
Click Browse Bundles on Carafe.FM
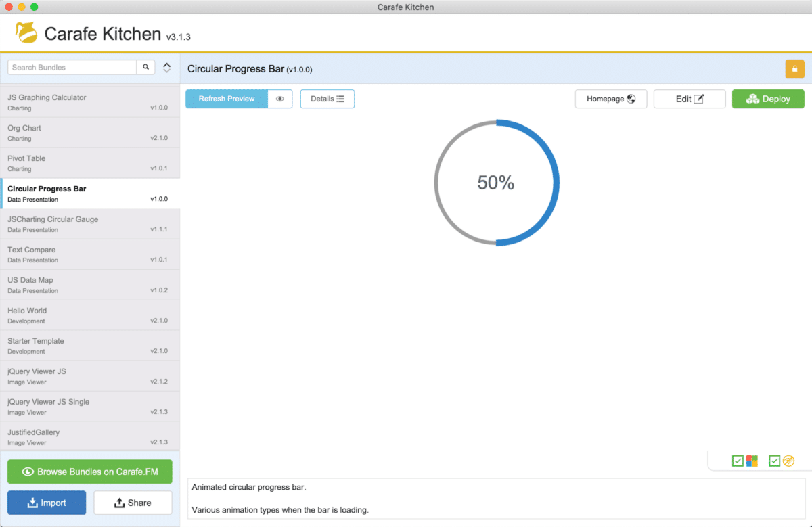click(89, 472)
